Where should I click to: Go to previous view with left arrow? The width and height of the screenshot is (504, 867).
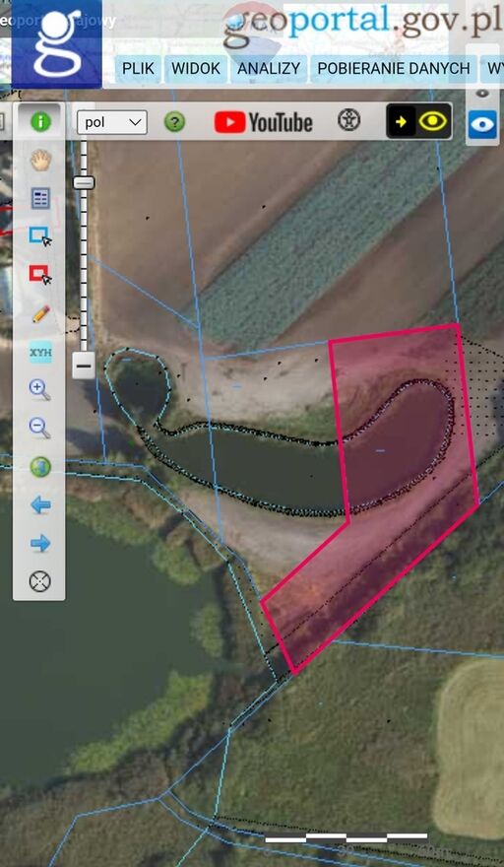(x=40, y=504)
